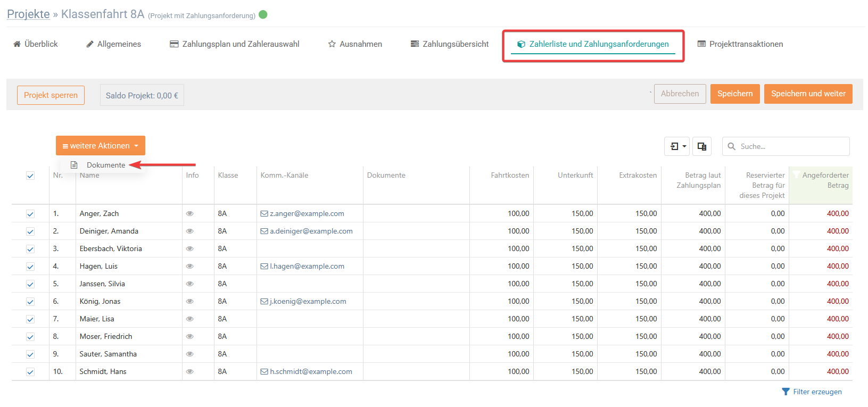Click filter funnel in Angeforderter Betrag header
The height and width of the screenshot is (407, 868).
tap(796, 175)
